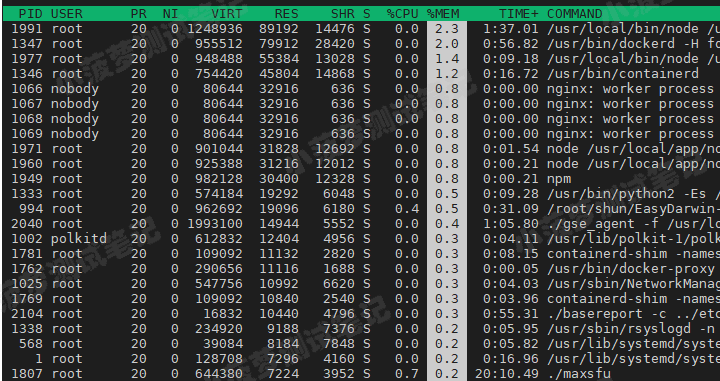This screenshot has height=381, width=720.
Task: Click the SHR column header
Action: click(343, 14)
